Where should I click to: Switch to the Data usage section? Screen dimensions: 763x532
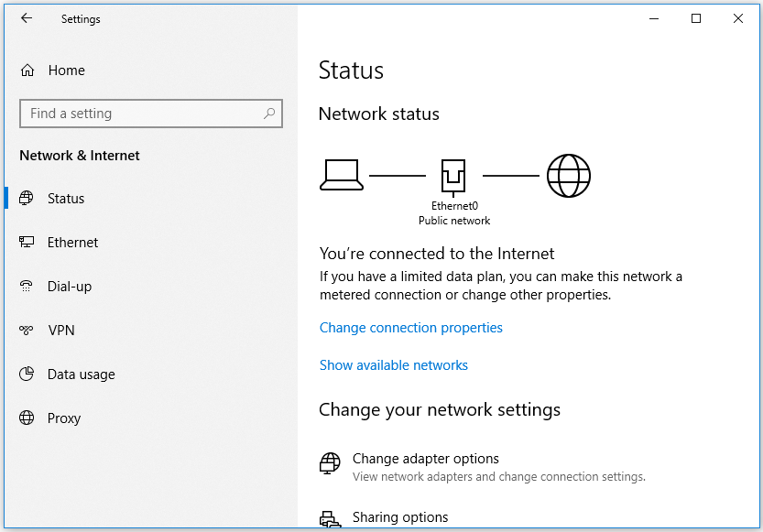(x=82, y=374)
